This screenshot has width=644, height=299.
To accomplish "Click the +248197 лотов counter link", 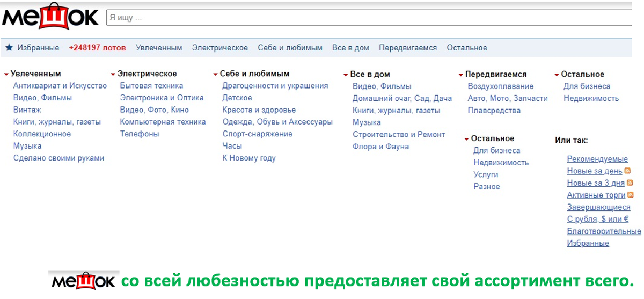I will click(x=97, y=48).
